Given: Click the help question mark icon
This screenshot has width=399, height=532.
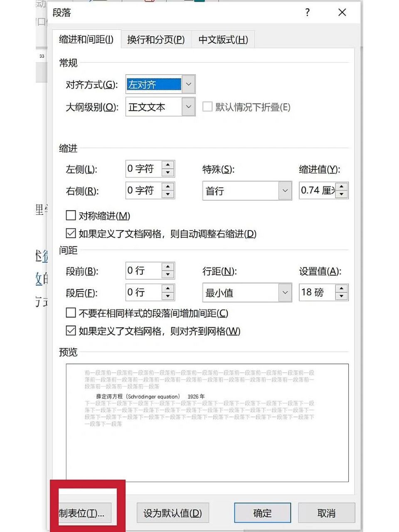Looking at the screenshot, I should coord(307,13).
